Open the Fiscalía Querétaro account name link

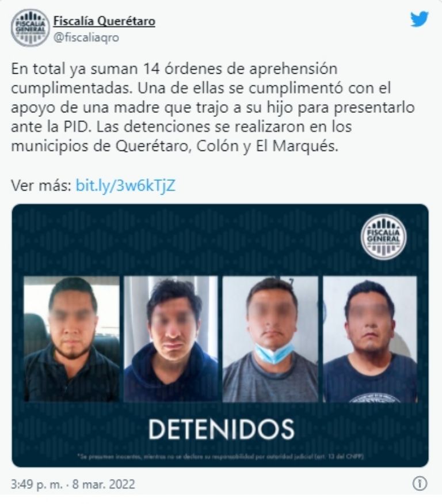[x=104, y=21]
